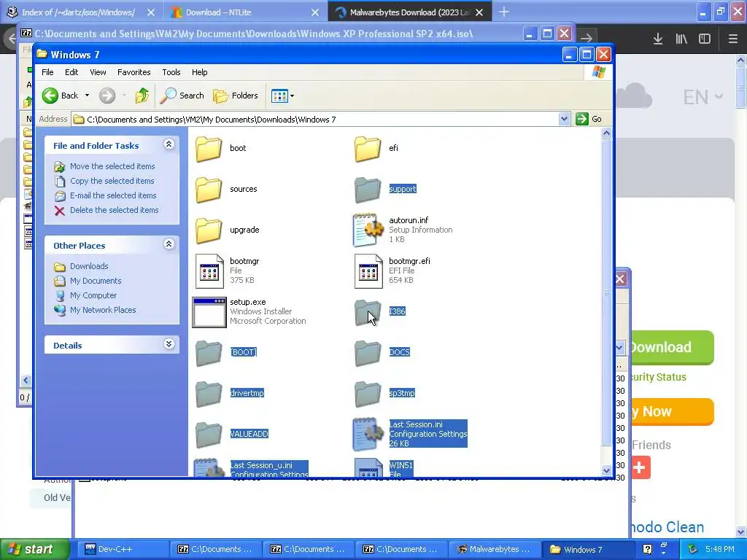Open the EN language dropdown on webpage

click(x=703, y=97)
